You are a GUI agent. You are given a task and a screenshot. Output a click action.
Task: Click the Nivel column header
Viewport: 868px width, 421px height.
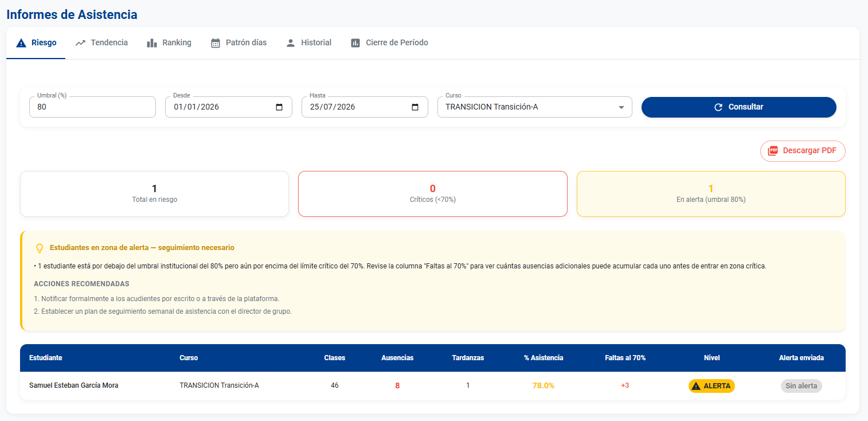(x=711, y=358)
